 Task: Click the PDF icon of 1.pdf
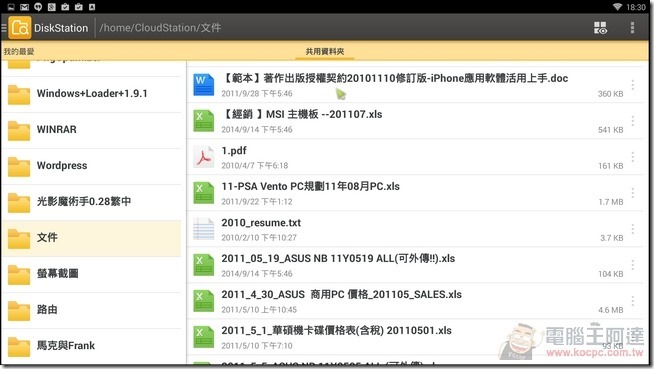tap(204, 157)
